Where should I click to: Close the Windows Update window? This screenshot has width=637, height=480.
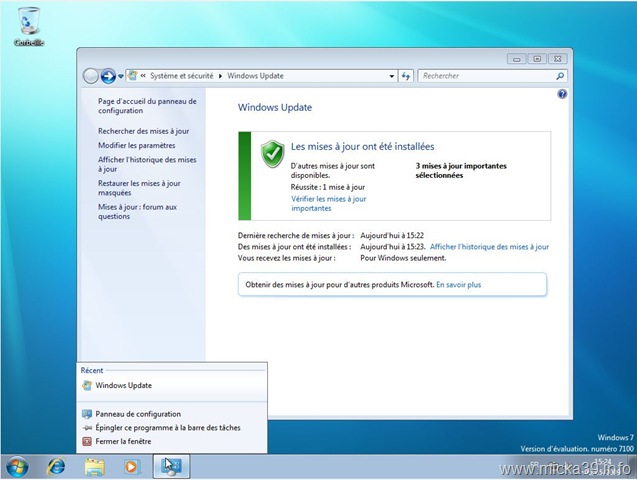558,59
